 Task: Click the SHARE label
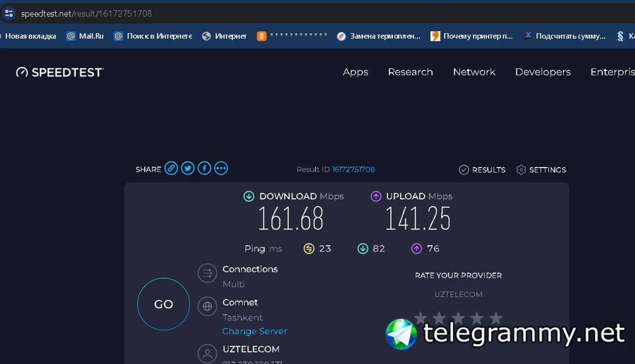click(148, 170)
